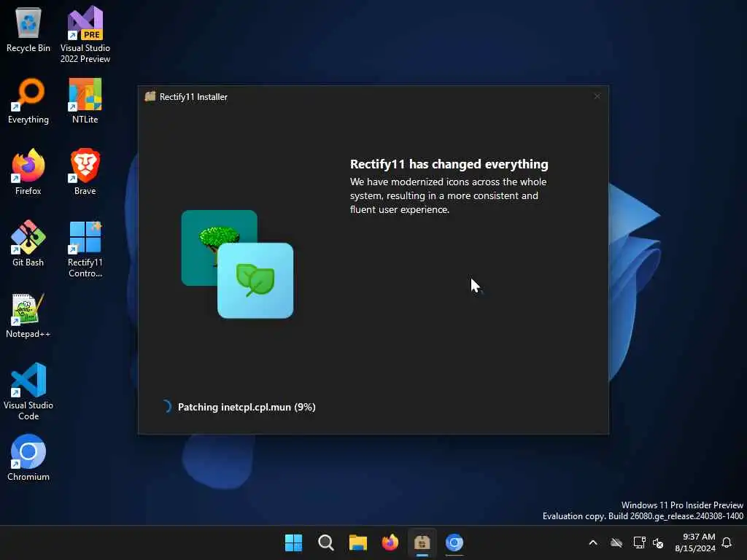Image resolution: width=747 pixels, height=560 pixels.
Task: Click the "Rectify11 Installer" window title text
Action: [193, 97]
